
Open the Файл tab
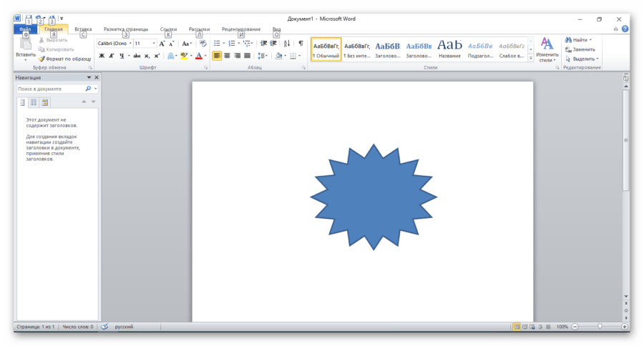(24, 29)
